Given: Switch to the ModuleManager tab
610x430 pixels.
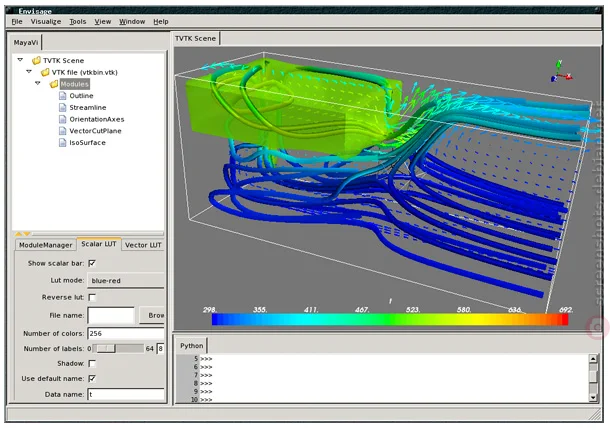Looking at the screenshot, I should point(46,245).
